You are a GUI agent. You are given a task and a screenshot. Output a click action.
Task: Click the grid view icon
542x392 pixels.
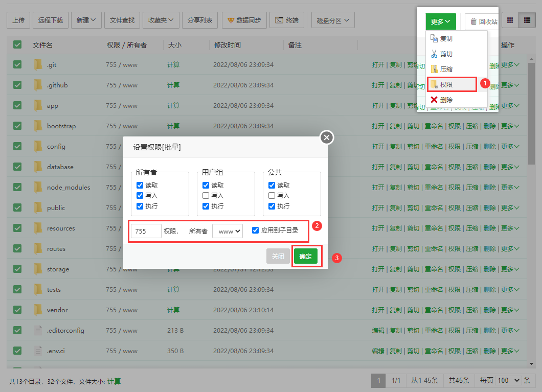point(510,20)
